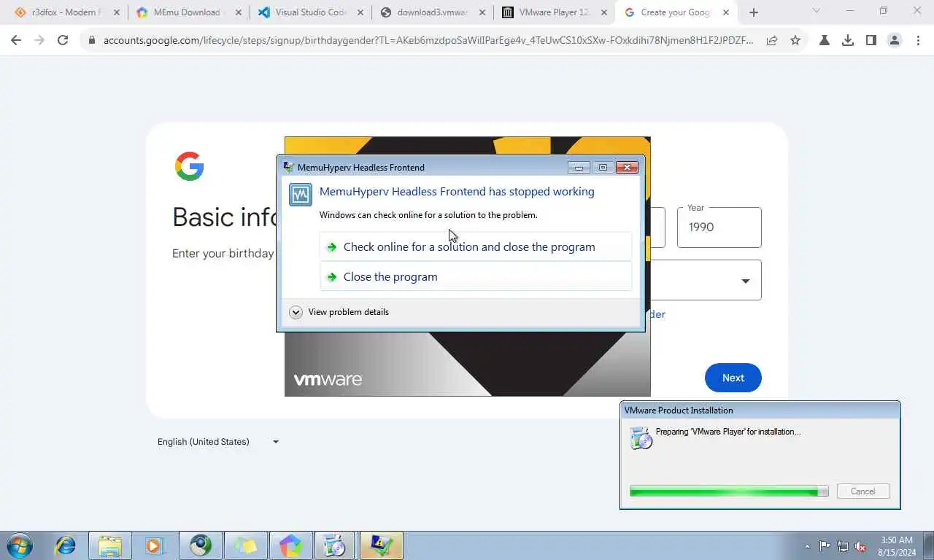The height and width of the screenshot is (560, 934).
Task: Open the muted volume tray icon
Action: tap(861, 546)
